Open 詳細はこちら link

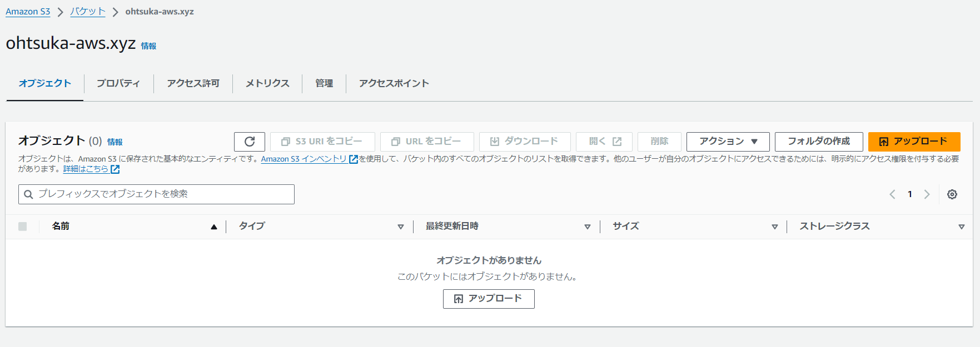(86, 169)
